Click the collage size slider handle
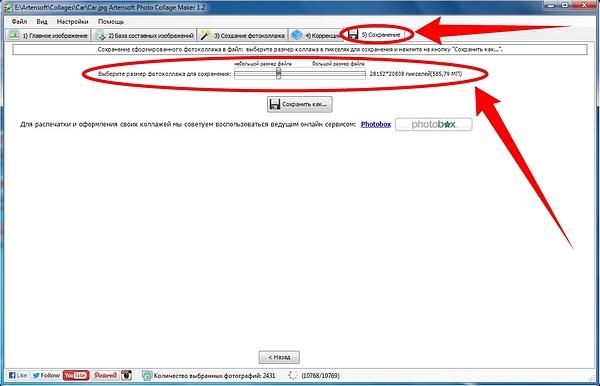 point(279,73)
